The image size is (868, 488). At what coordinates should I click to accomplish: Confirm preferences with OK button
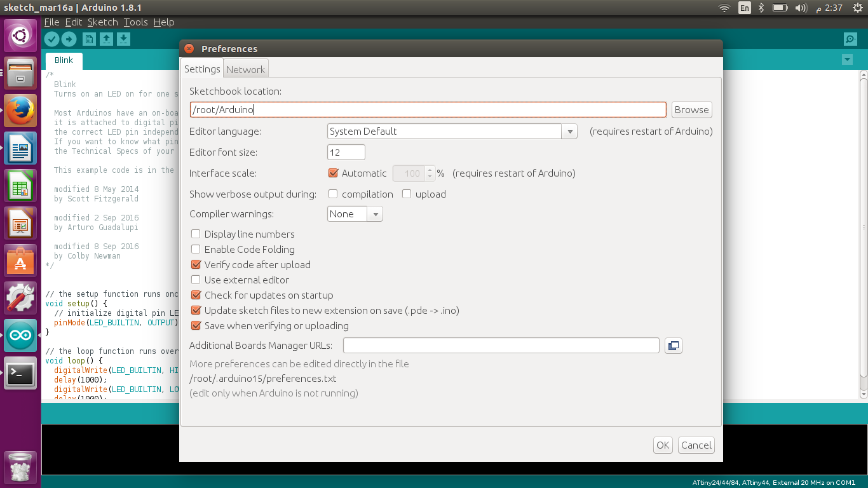663,445
